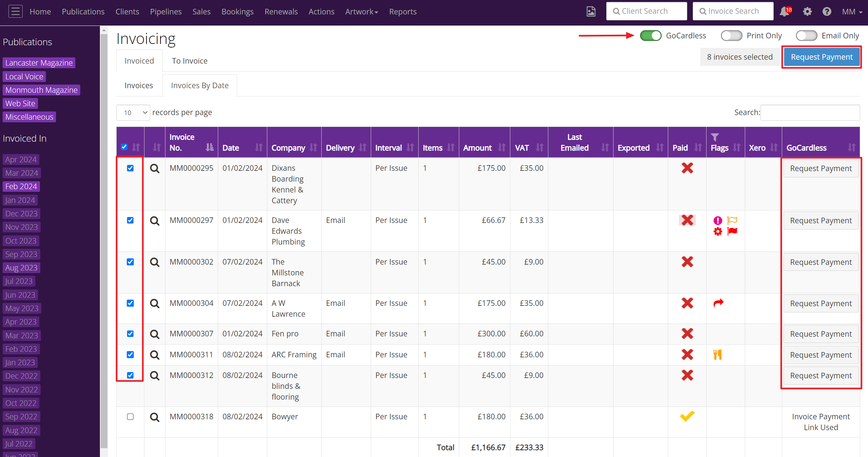The width and height of the screenshot is (868, 457).
Task: Open the help question mark icon
Action: click(826, 12)
